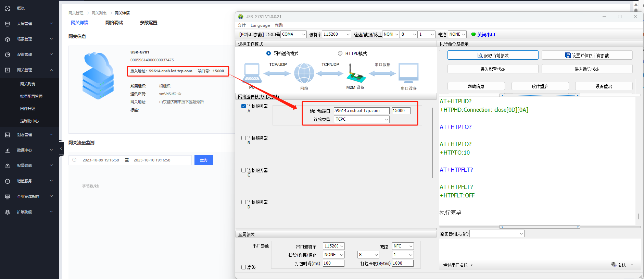Switch to the 网络调试 tab
The width and height of the screenshot is (644, 279).
coord(114,23)
